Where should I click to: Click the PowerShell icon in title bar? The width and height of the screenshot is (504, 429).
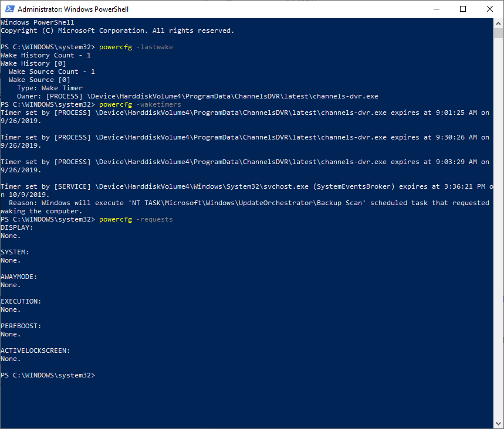click(9, 9)
